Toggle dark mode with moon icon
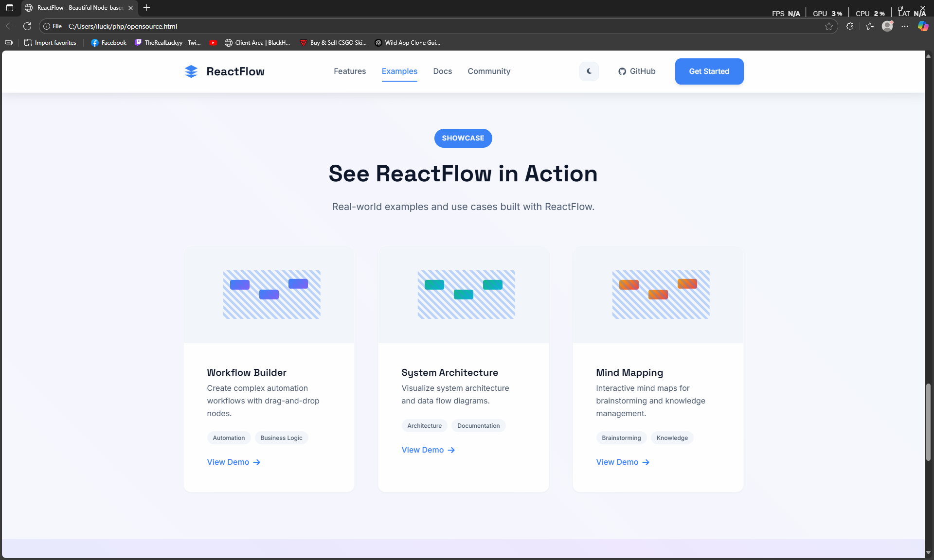 click(x=589, y=71)
